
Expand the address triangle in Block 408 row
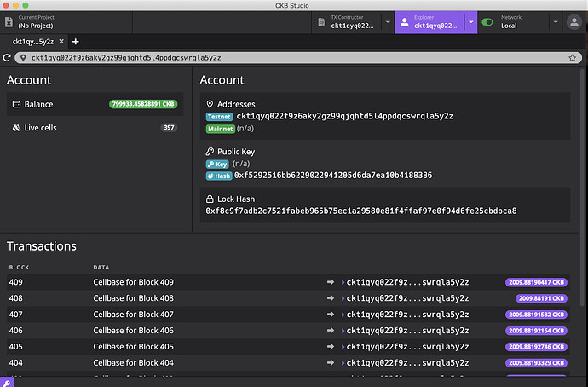tap(343, 298)
